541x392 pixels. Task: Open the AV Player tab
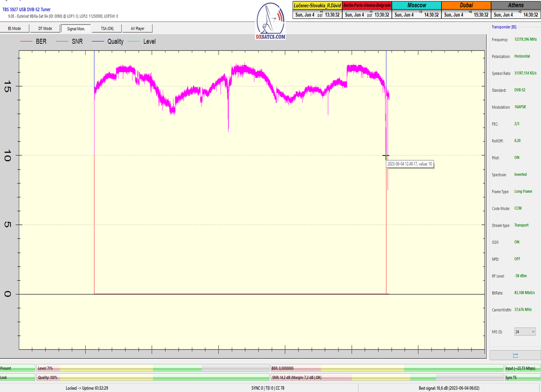[x=138, y=28]
